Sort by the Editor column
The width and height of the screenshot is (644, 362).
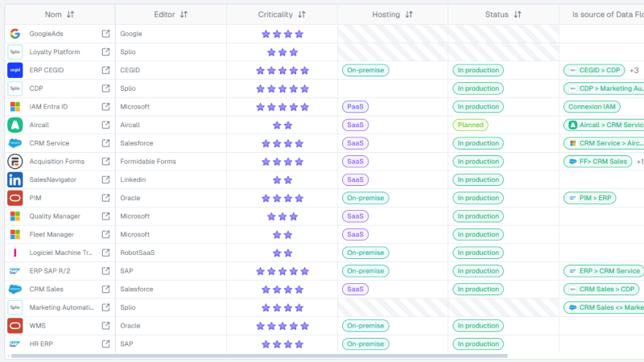tap(184, 14)
